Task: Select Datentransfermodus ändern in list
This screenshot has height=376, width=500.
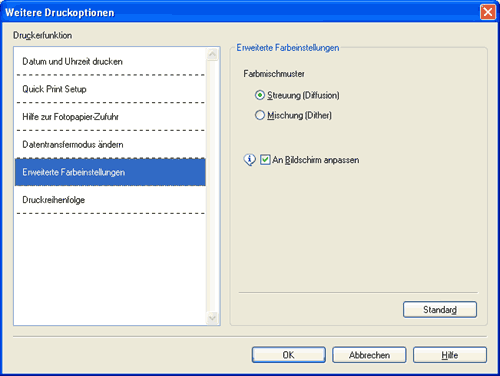Action: (110, 144)
